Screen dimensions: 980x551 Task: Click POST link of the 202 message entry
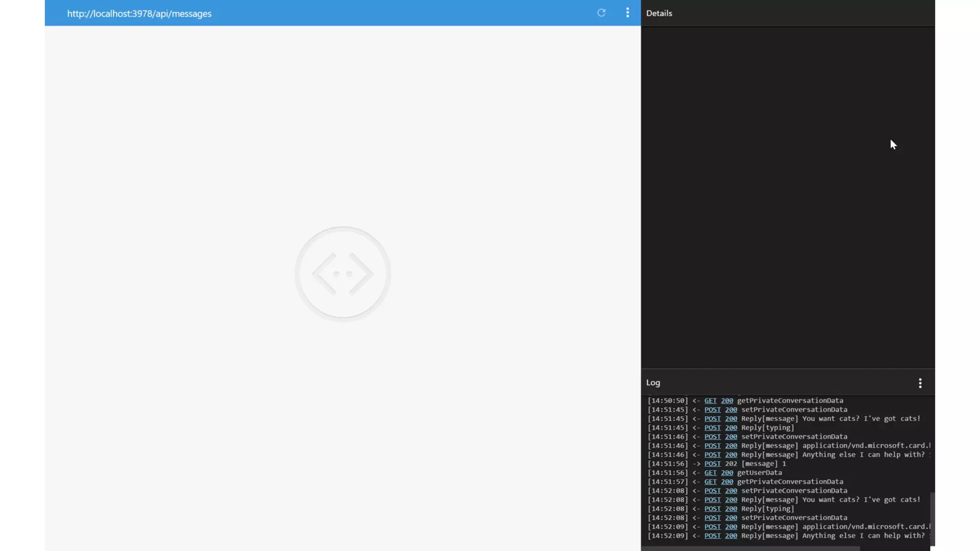pyautogui.click(x=712, y=464)
